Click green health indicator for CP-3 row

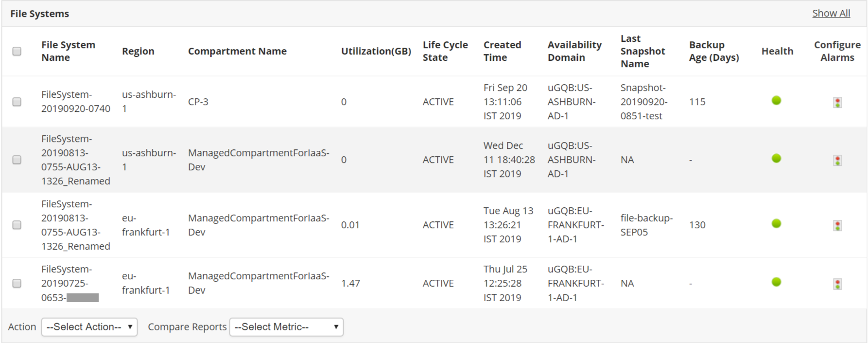click(776, 100)
